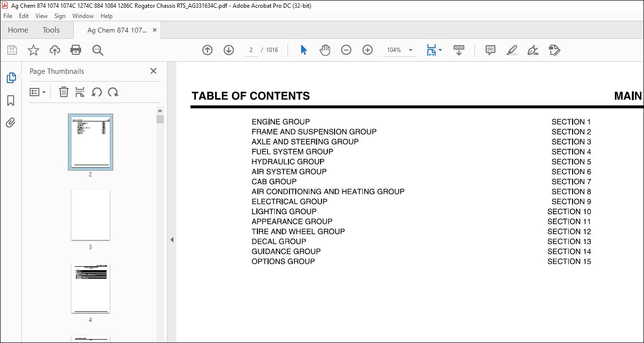644x343 pixels.
Task: Click the OPTIONS GROUP entry
Action: pos(283,261)
